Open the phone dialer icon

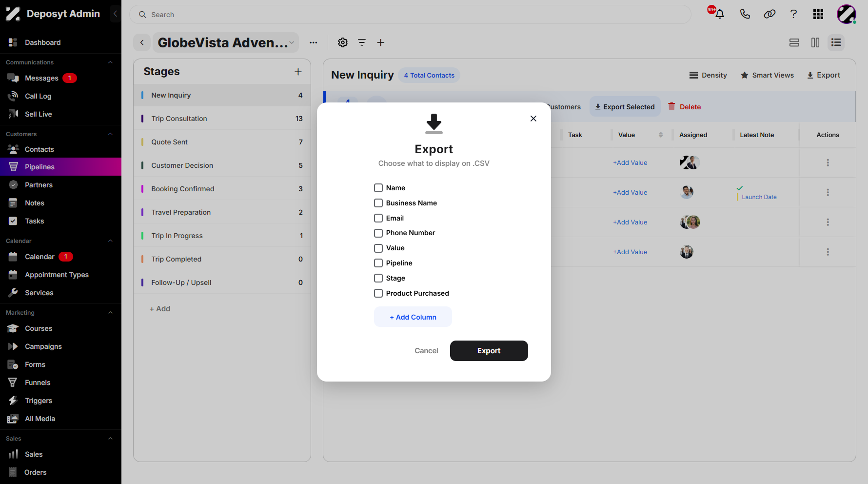(745, 14)
